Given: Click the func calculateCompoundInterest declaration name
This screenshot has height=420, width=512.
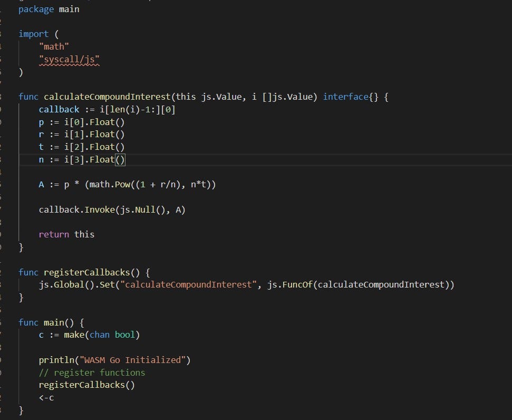Looking at the screenshot, I should (x=107, y=97).
